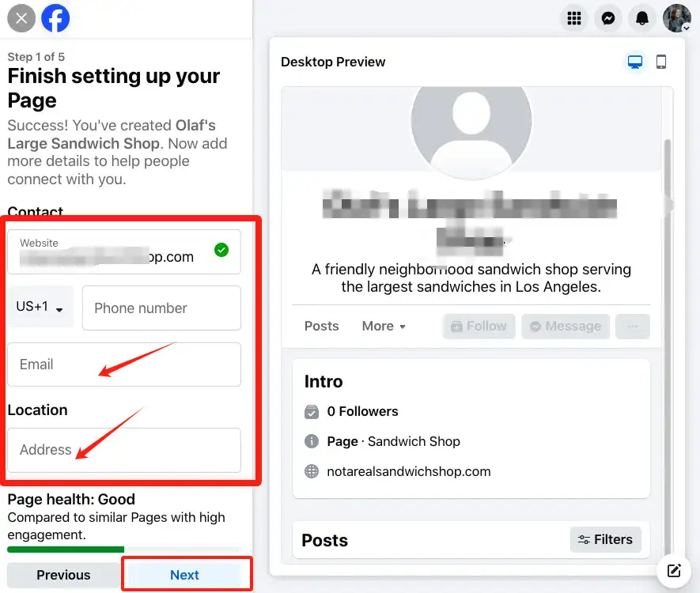Screen dimensions: 700x593
Task: Open the notifications bell icon
Action: pyautogui.click(x=642, y=18)
